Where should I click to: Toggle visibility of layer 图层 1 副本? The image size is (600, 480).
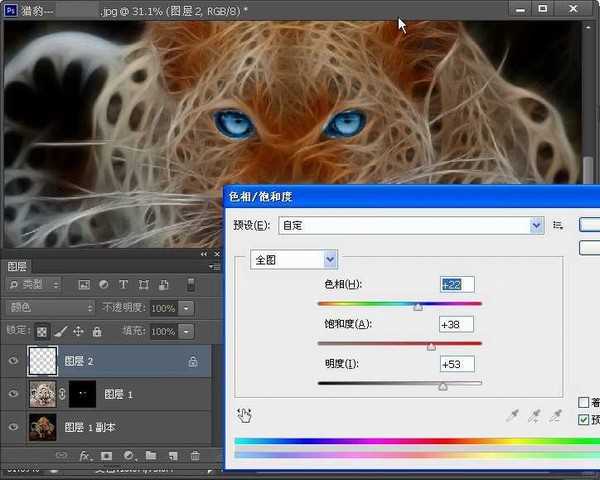click(14, 427)
